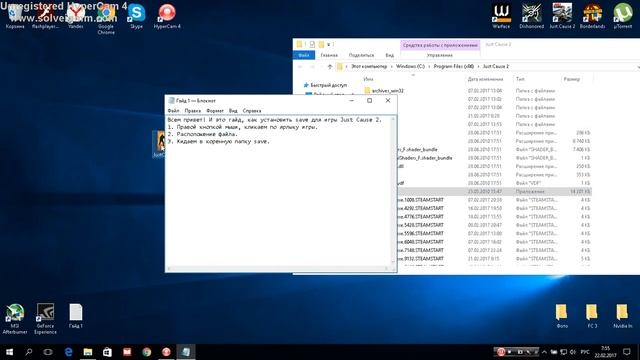This screenshot has width=640, height=360.
Task: Switch to Поделиться ribbon tab in Explorer
Action: (x=361, y=55)
